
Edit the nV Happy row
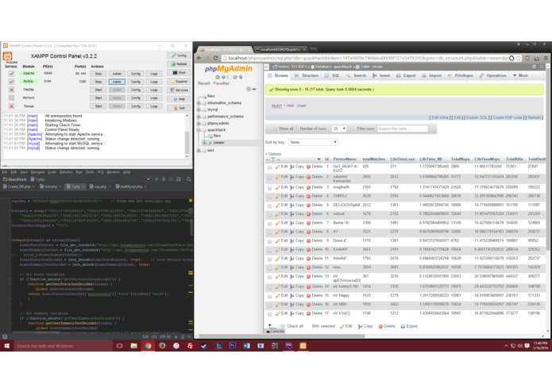point(281,295)
